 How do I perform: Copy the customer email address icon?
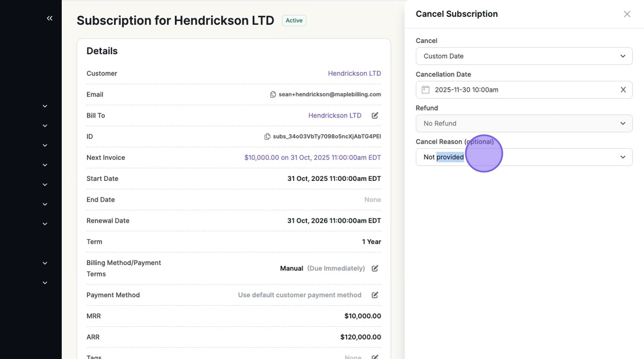pyautogui.click(x=273, y=94)
